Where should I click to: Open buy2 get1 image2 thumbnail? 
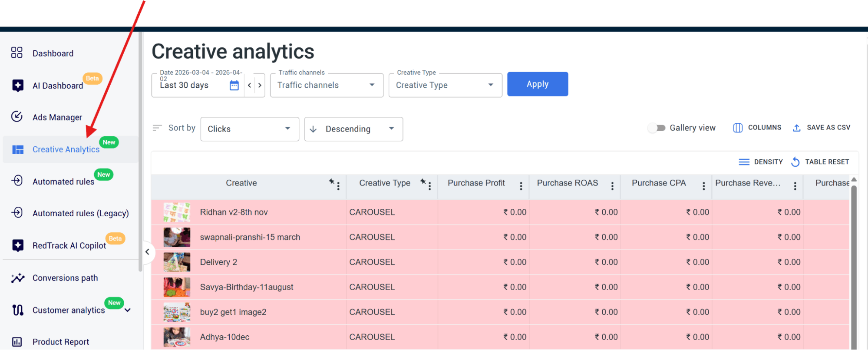point(177,312)
